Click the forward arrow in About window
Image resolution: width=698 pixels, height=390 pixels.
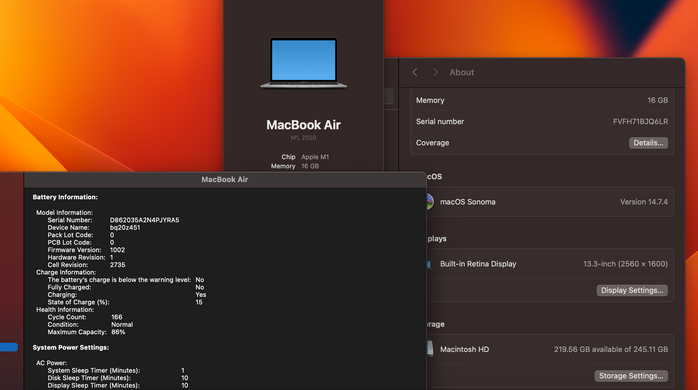(x=435, y=72)
